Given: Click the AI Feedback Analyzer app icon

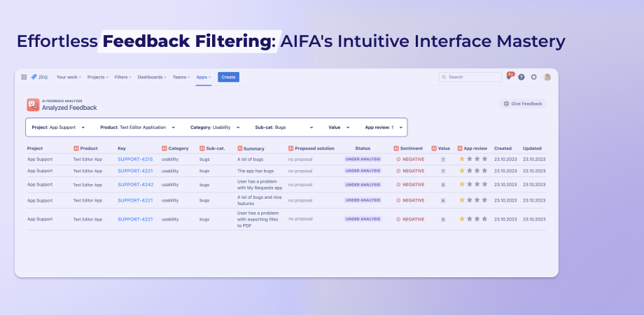Looking at the screenshot, I should click(x=33, y=104).
